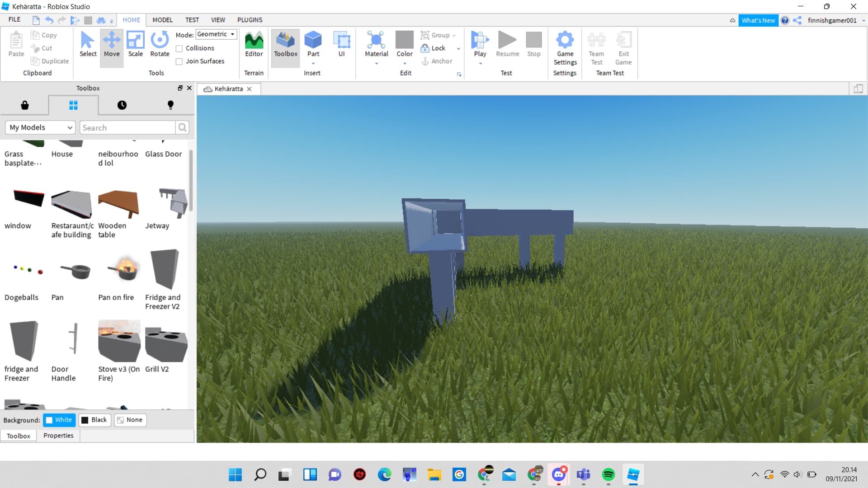Open the Mode Geometric dropdown

click(216, 34)
